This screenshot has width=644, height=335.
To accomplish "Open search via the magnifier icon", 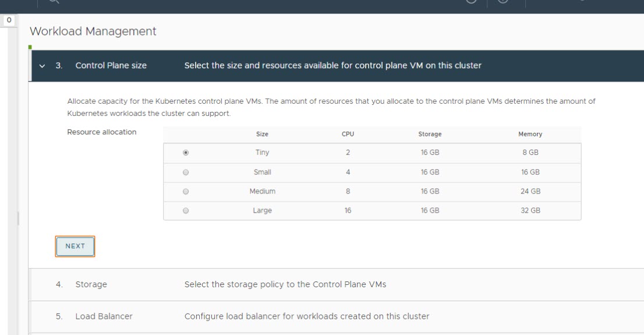I will [54, 2].
